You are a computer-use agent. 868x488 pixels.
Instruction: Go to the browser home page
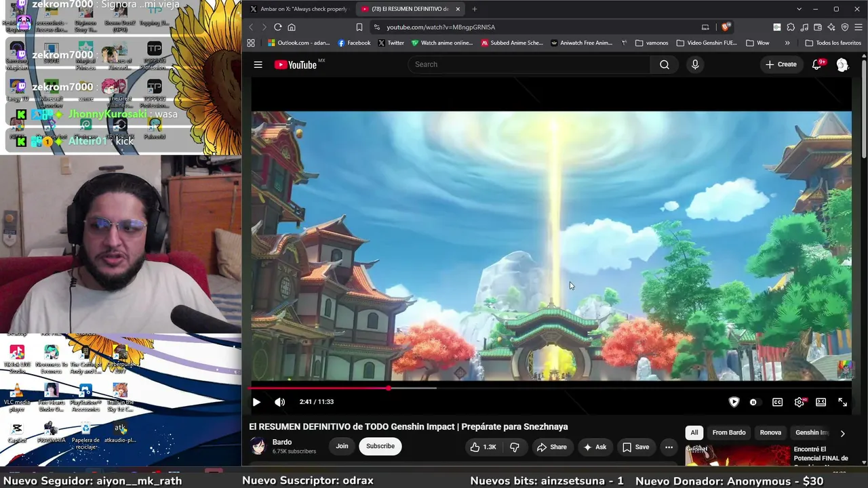click(x=292, y=27)
